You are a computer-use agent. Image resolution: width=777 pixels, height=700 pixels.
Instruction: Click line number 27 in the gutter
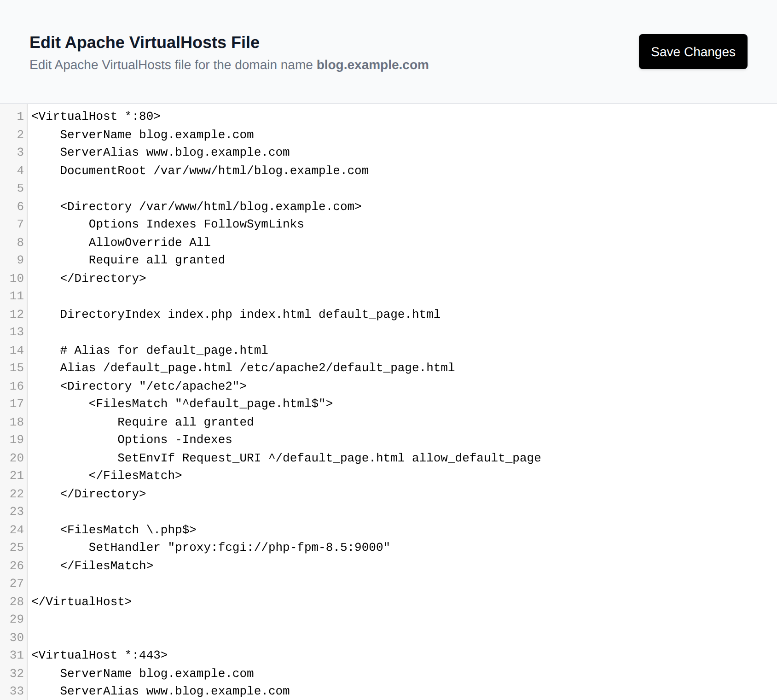pyautogui.click(x=17, y=583)
